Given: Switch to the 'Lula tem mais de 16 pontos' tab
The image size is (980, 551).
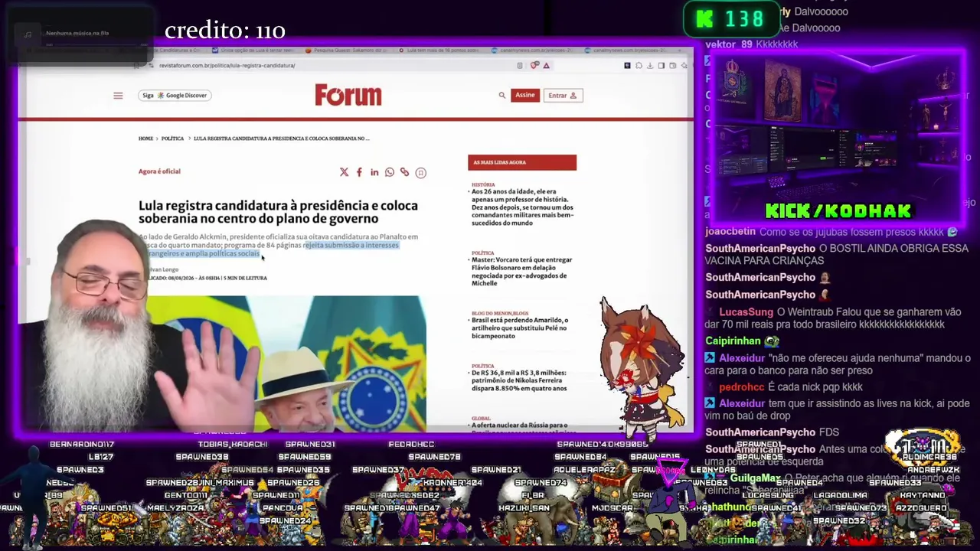Looking at the screenshot, I should click(x=439, y=51).
